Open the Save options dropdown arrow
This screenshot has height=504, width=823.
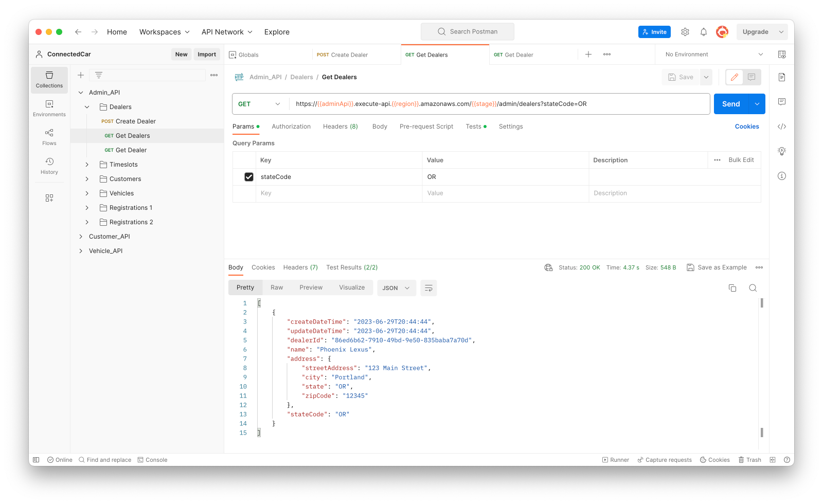(706, 77)
